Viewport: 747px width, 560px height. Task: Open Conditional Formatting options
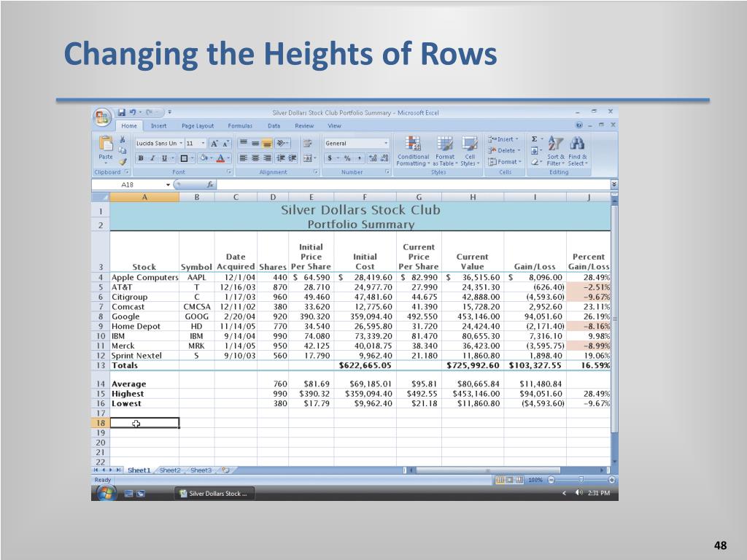pyautogui.click(x=413, y=151)
